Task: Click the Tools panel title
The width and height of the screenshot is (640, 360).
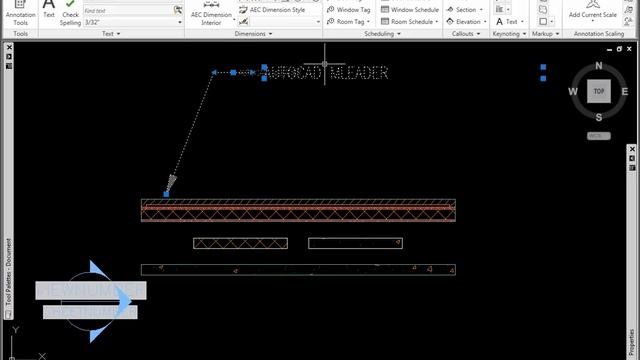Action: point(20,34)
